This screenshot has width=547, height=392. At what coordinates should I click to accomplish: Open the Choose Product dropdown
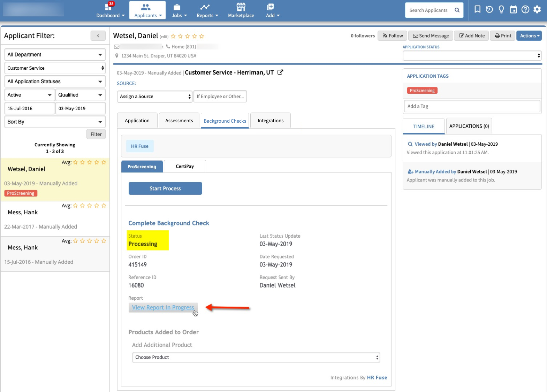pos(256,357)
